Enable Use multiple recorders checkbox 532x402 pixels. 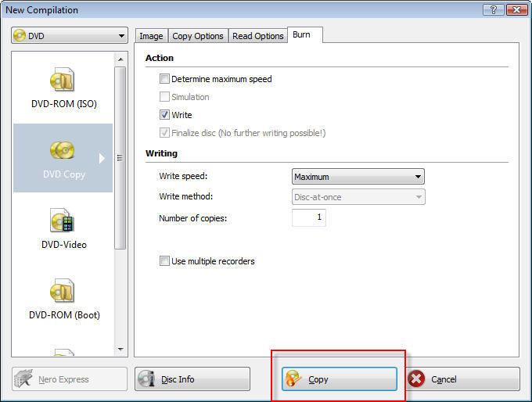point(164,261)
